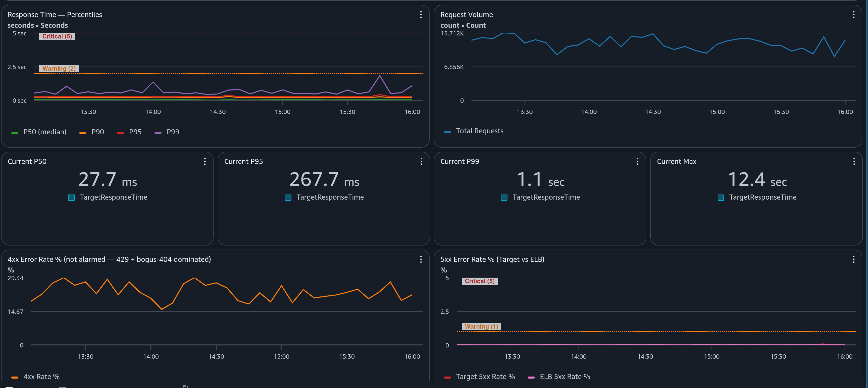Open the Current P99 widget actions menu
The height and width of the screenshot is (388, 868).
(638, 161)
